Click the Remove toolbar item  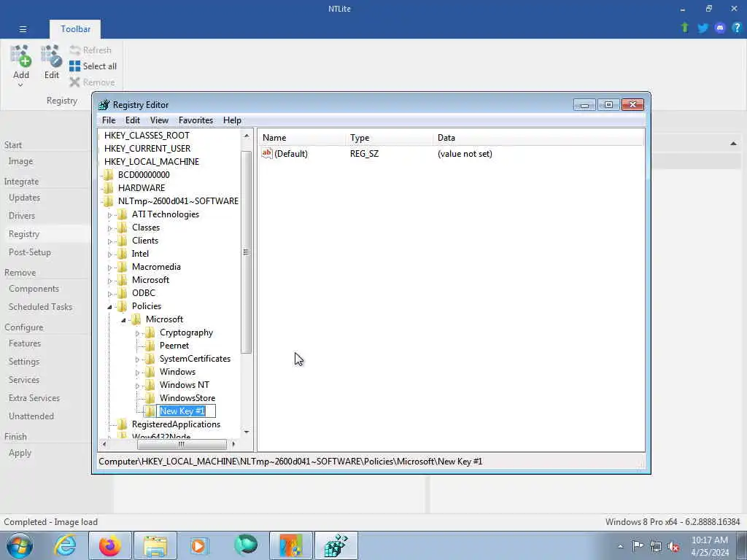point(92,82)
